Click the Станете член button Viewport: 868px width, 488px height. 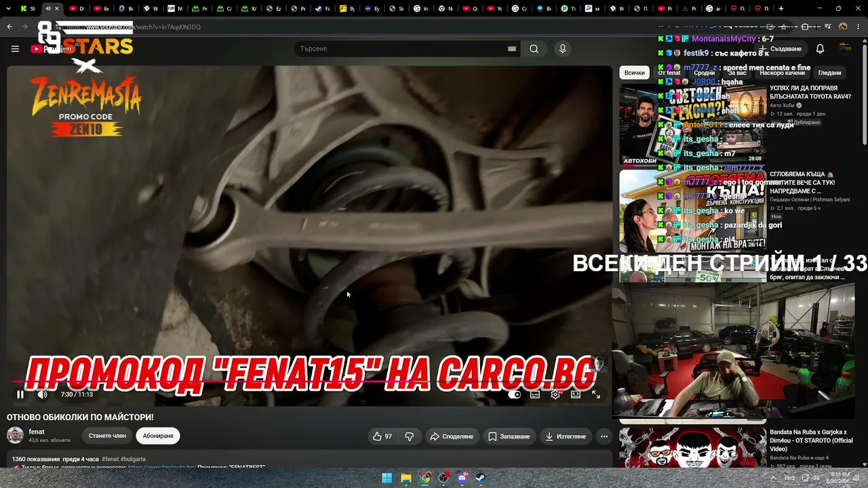coord(107,436)
